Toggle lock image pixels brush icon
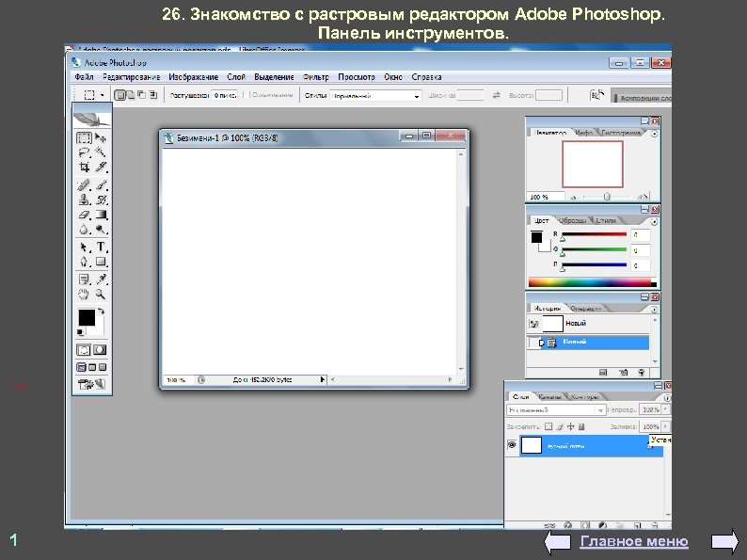 pos(560,426)
